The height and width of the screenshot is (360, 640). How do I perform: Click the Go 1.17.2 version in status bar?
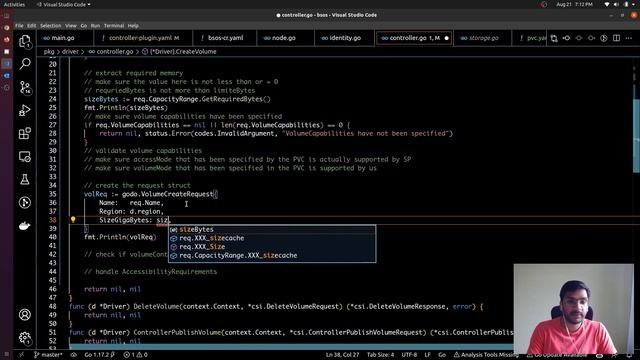99,355
